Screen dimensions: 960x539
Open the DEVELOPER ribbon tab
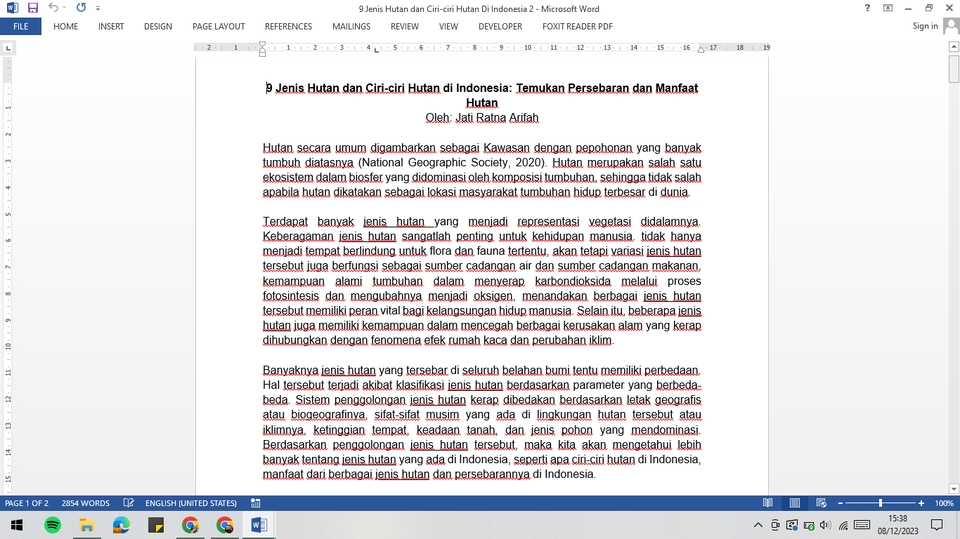coord(500,26)
